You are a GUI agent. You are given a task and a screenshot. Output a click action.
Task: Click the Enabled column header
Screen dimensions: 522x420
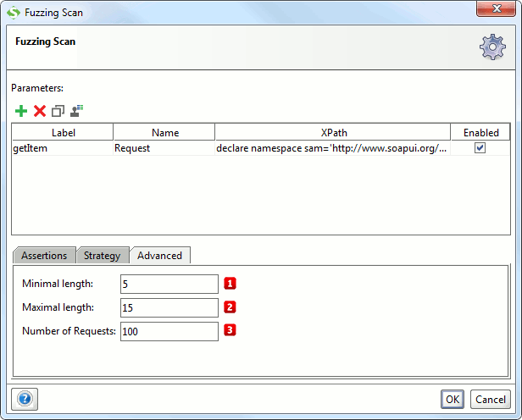point(480,132)
